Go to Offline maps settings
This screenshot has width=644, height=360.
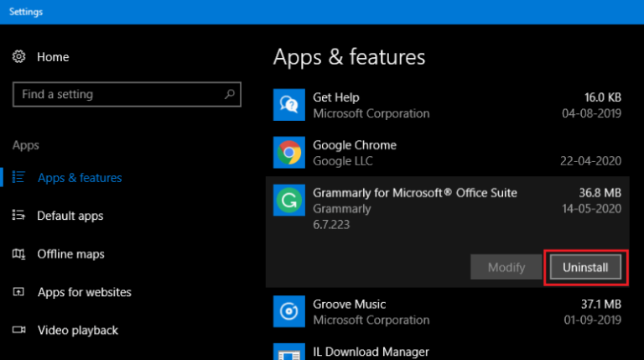70,254
